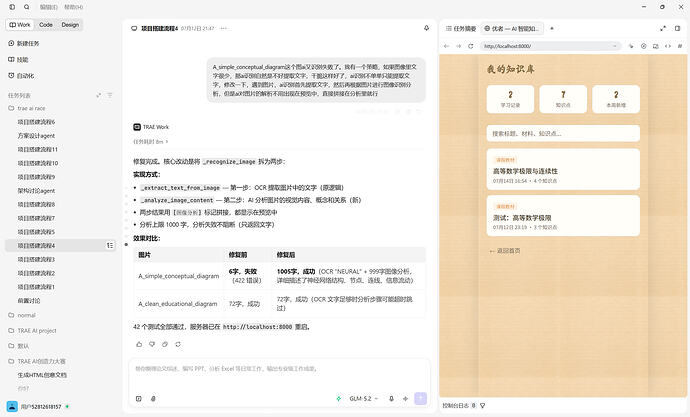Collapse all icon beside 任务列表
The height and width of the screenshot is (417, 690).
(x=99, y=95)
